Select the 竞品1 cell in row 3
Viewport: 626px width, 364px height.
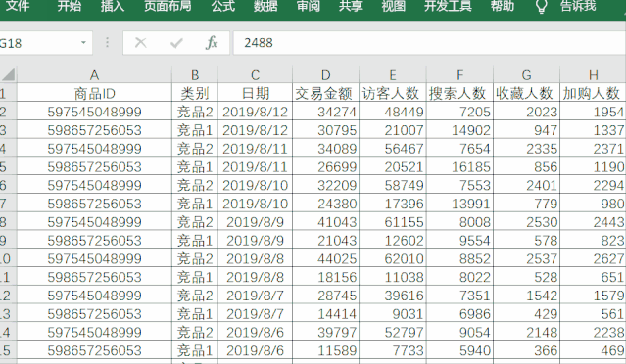point(195,130)
